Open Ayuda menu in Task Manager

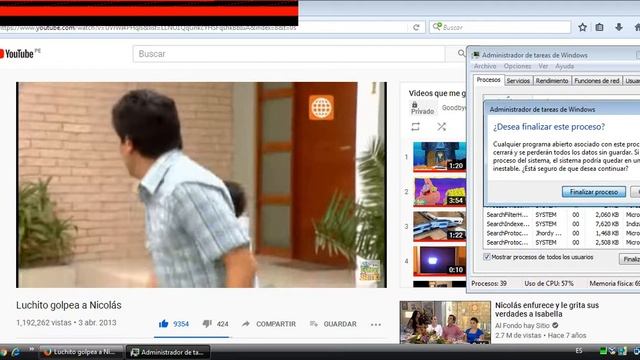click(564, 66)
